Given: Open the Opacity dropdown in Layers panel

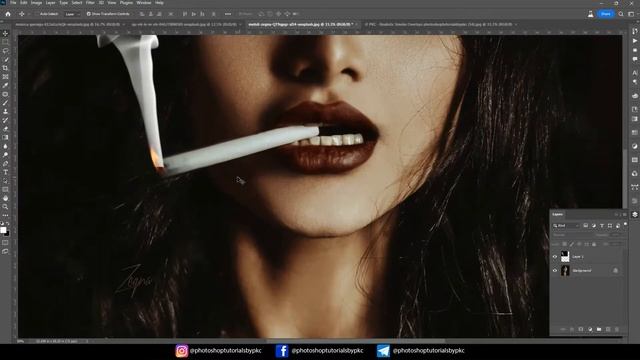Looking at the screenshot, I should point(616,235).
